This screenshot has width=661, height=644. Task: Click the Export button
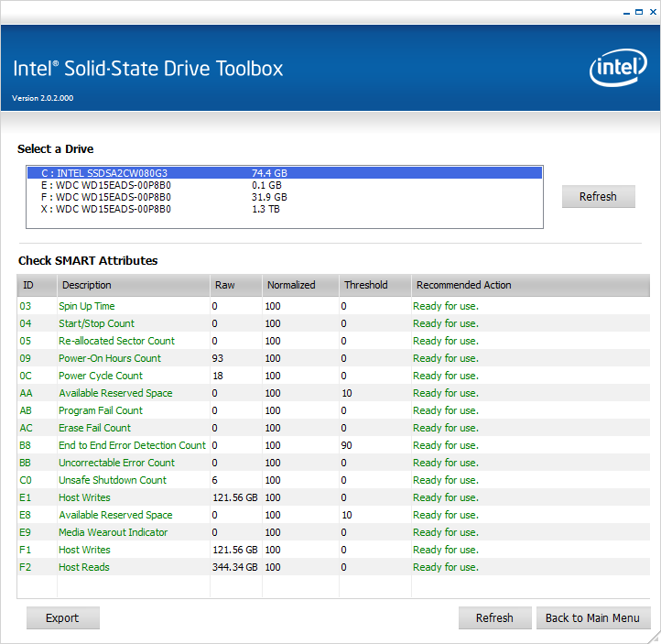coord(62,618)
